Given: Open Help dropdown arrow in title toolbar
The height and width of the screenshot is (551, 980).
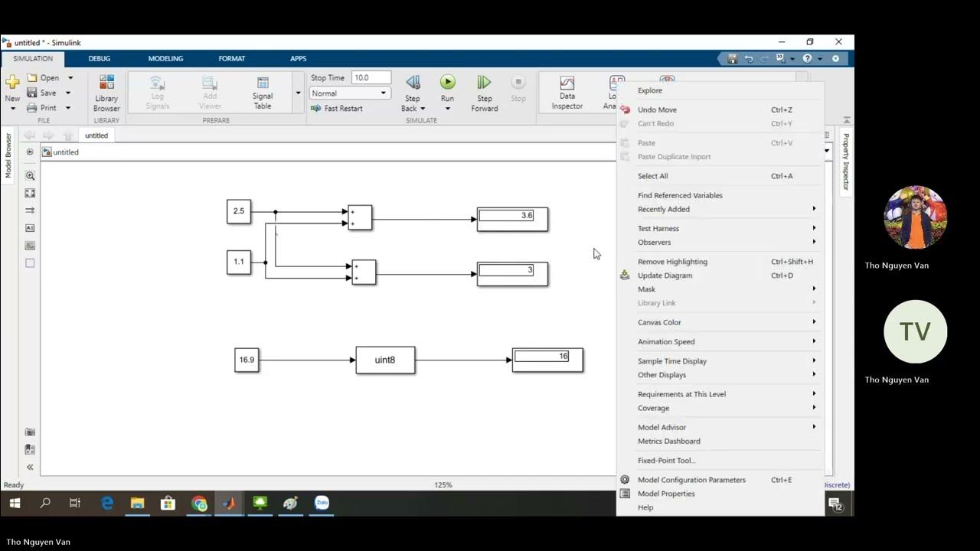Looking at the screenshot, I should pos(819,58).
